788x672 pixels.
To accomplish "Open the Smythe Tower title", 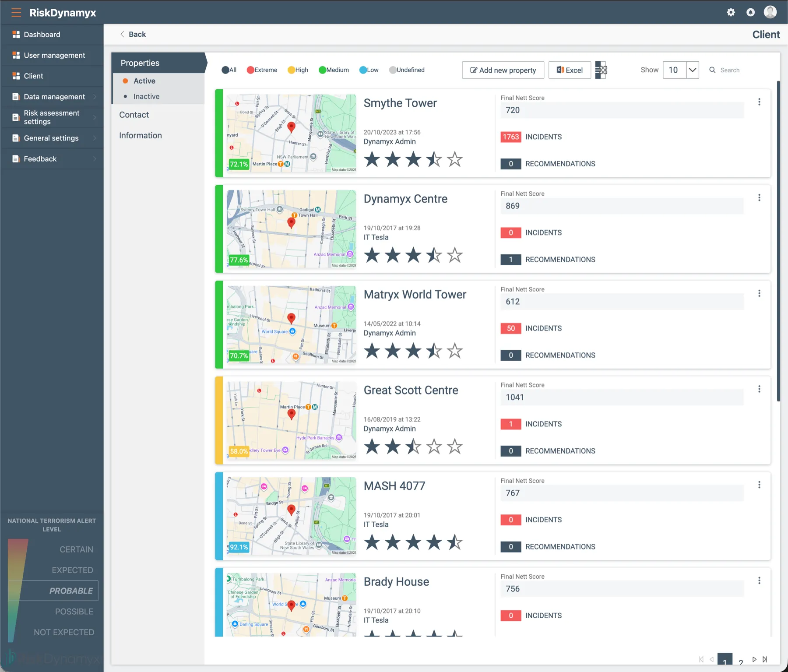I will [x=400, y=103].
